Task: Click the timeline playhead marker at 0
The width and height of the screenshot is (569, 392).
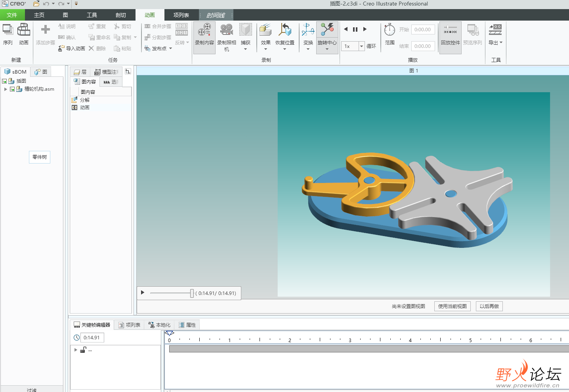Action: (x=170, y=333)
